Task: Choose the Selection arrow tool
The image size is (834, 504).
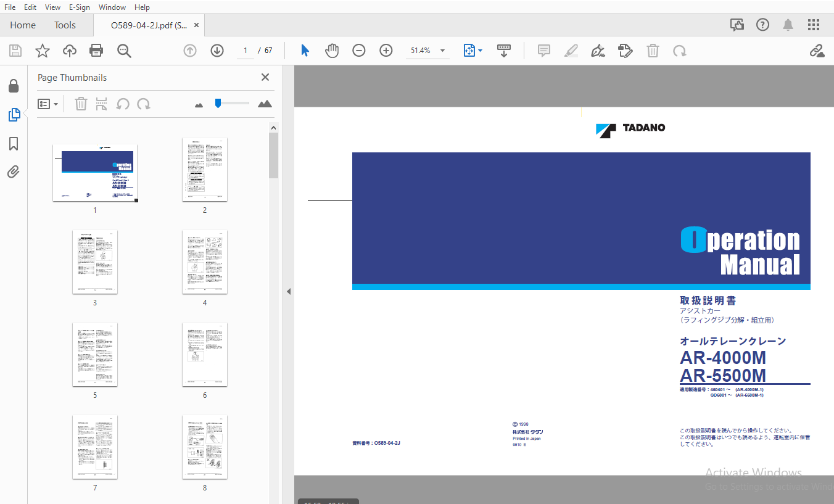Action: click(x=305, y=51)
